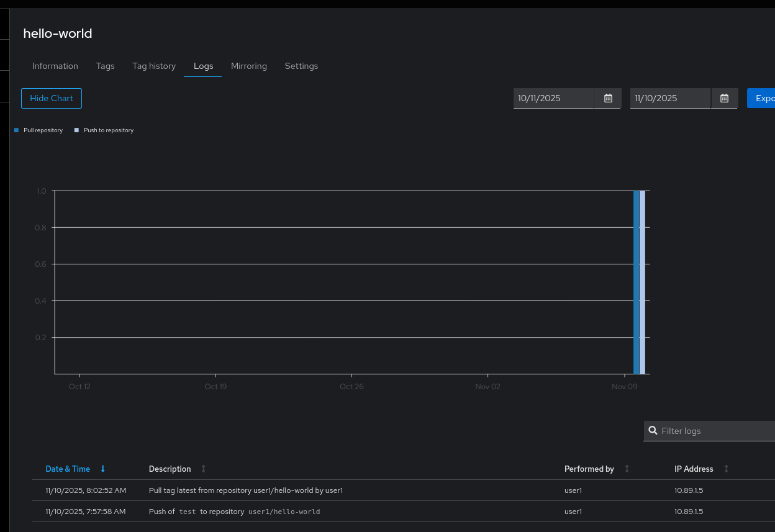This screenshot has height=532, width=775.
Task: Click the Filter logs search magnifier icon
Action: coord(653,431)
